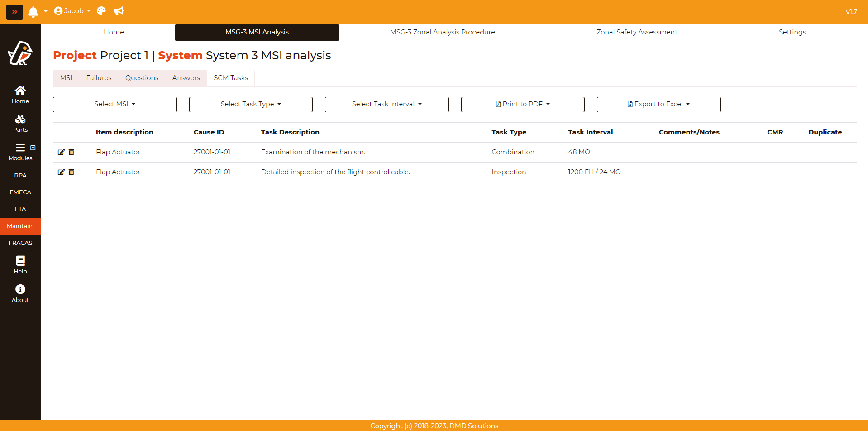Viewport: 868px width, 431px height.
Task: Open the Select Task Interval dropdown
Action: click(x=386, y=105)
